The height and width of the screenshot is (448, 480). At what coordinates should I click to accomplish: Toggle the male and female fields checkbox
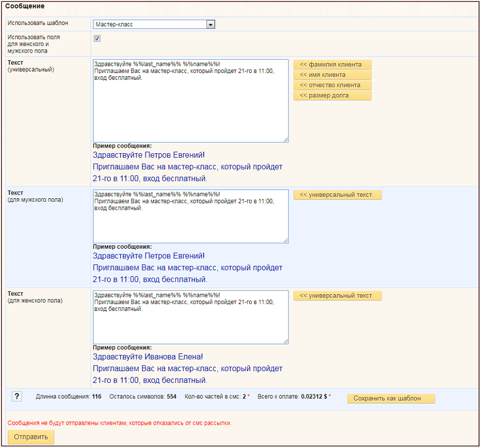(x=97, y=38)
